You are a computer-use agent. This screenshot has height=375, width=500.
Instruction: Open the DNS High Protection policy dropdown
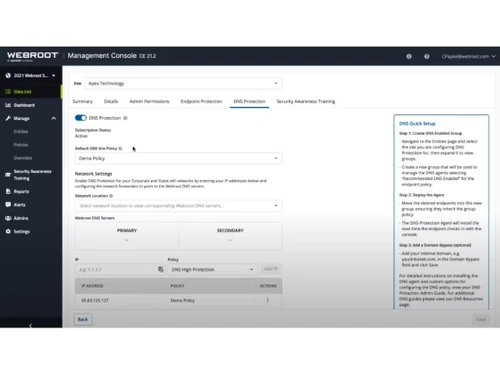pyautogui.click(x=212, y=269)
